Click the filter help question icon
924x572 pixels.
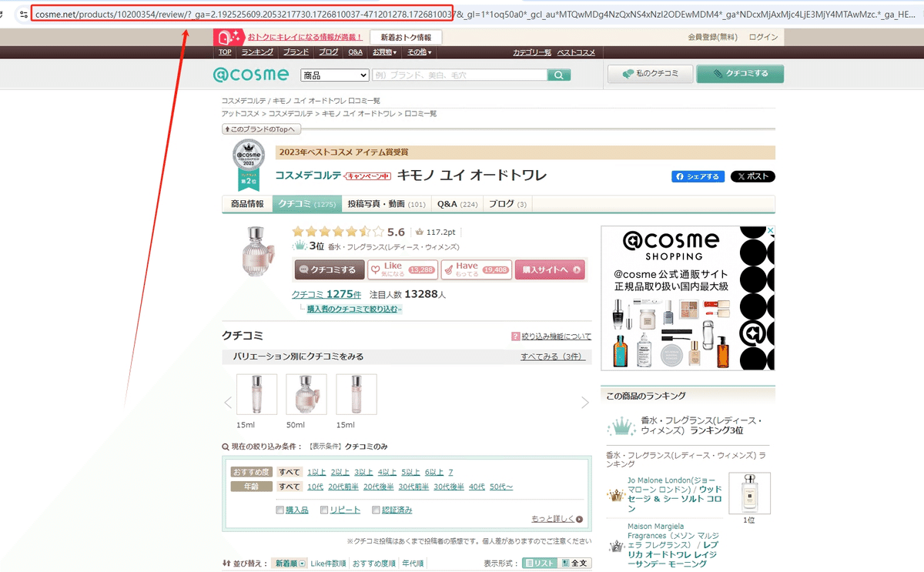coord(515,336)
